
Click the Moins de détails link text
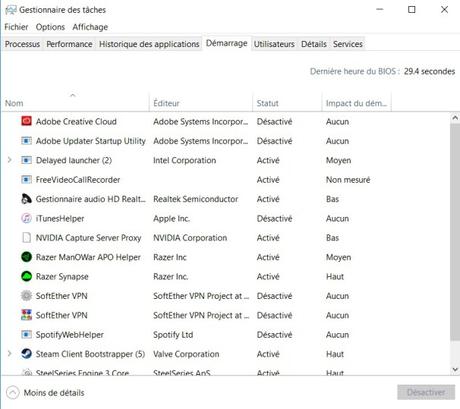(x=54, y=393)
